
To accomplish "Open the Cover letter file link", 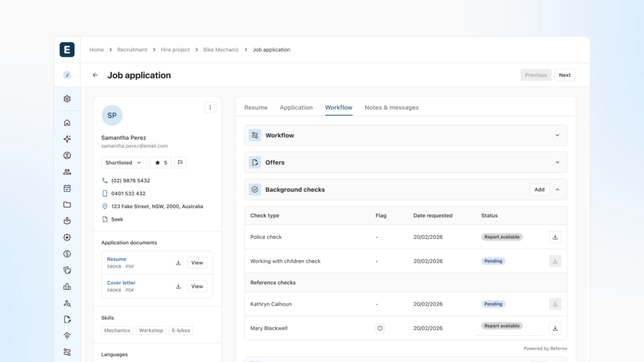I will [121, 283].
